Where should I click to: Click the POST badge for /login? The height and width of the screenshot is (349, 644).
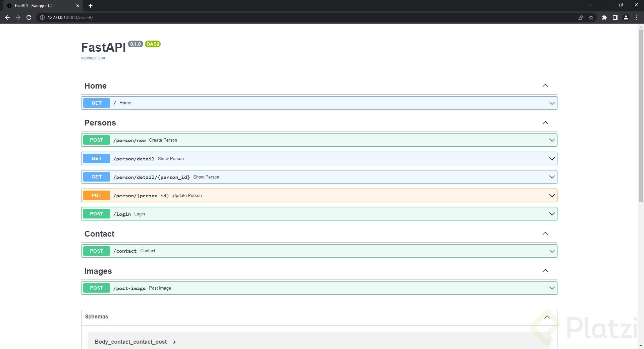coord(97,214)
